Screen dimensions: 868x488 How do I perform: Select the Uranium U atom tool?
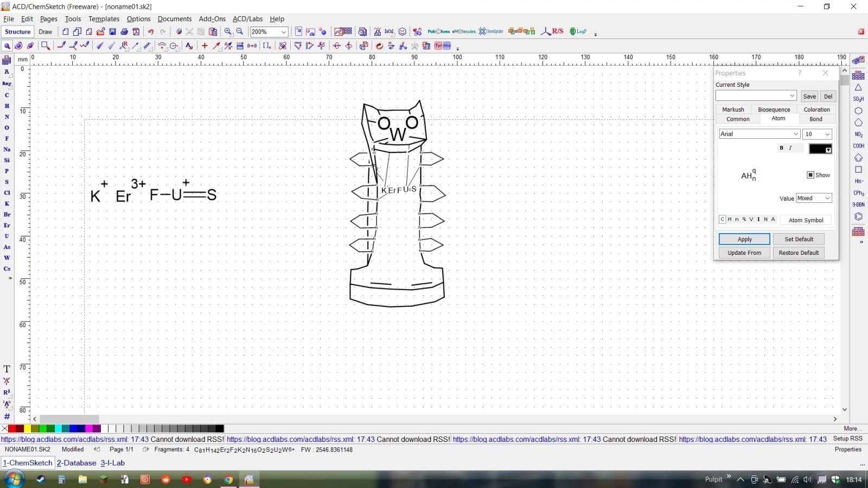coord(7,236)
